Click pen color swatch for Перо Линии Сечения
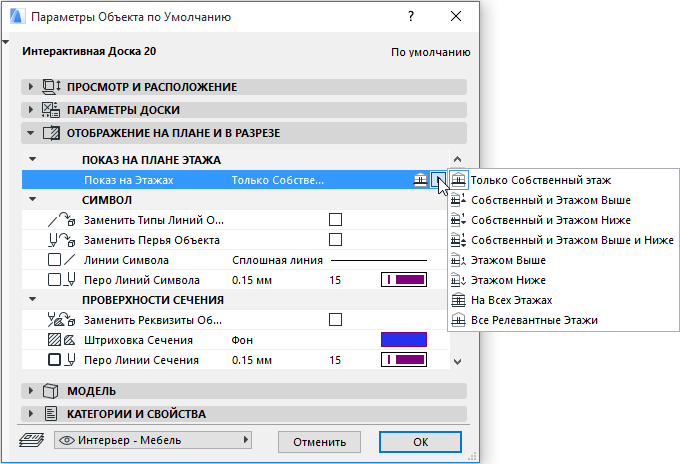Viewport: 680px width, 464px height. tap(404, 360)
